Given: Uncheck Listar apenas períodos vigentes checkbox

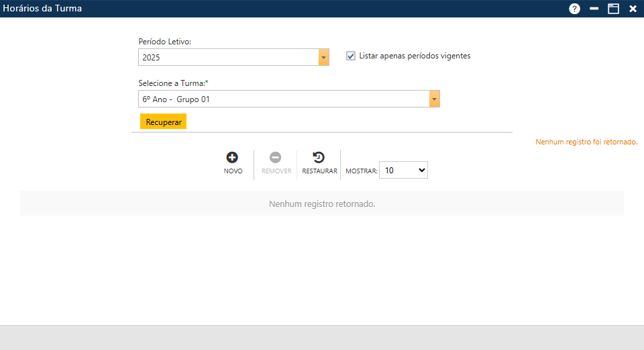Looking at the screenshot, I should pyautogui.click(x=351, y=56).
